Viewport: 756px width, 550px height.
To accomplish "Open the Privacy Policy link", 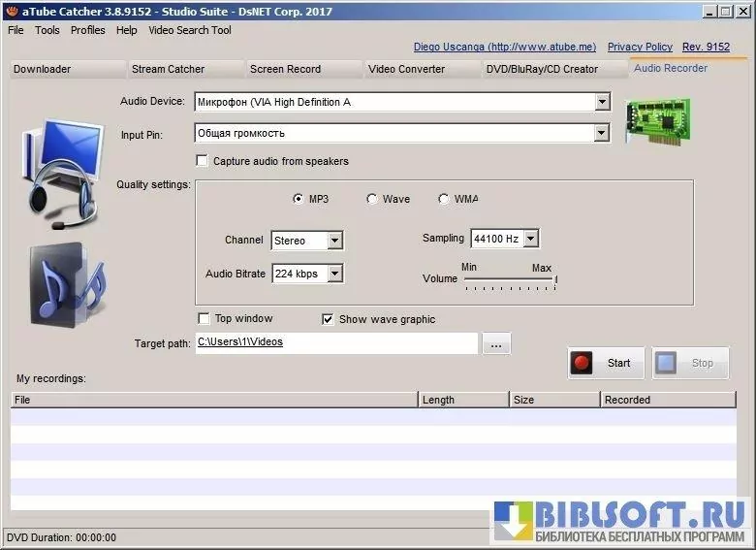I will (640, 47).
